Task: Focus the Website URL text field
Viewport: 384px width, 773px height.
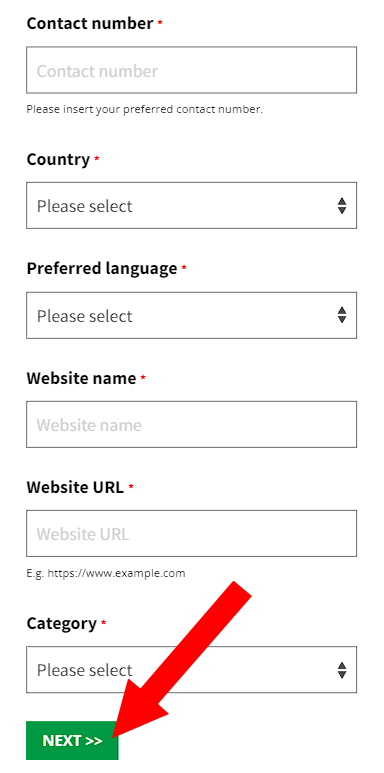Action: (191, 533)
